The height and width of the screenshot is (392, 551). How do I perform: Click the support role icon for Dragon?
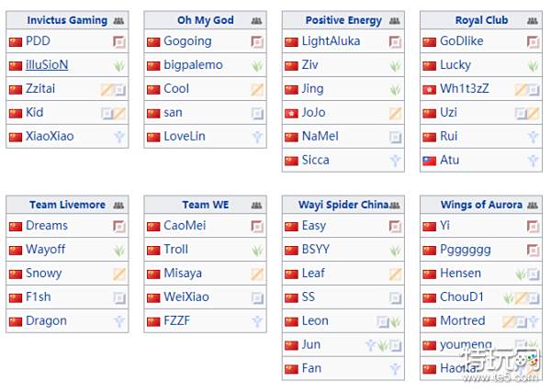click(x=118, y=321)
